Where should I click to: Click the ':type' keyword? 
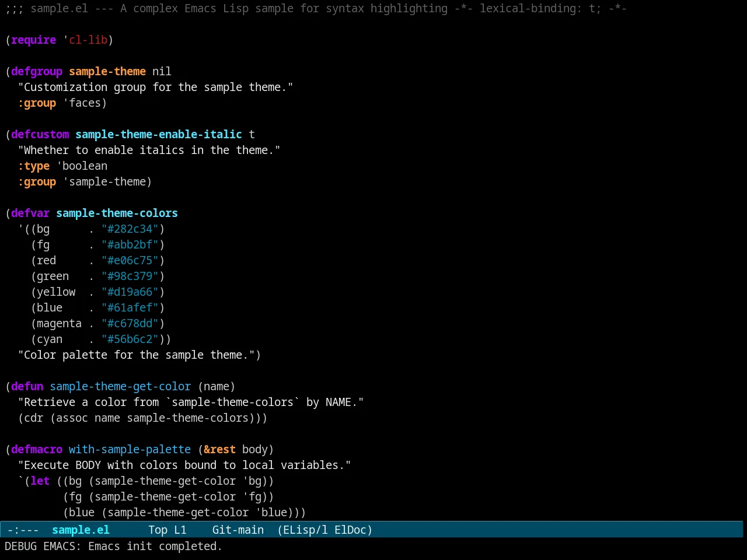tap(34, 166)
